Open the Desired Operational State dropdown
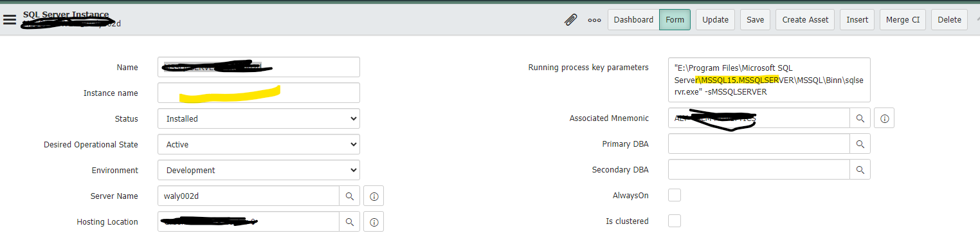Screen dimensions: 980x233 (x=259, y=144)
